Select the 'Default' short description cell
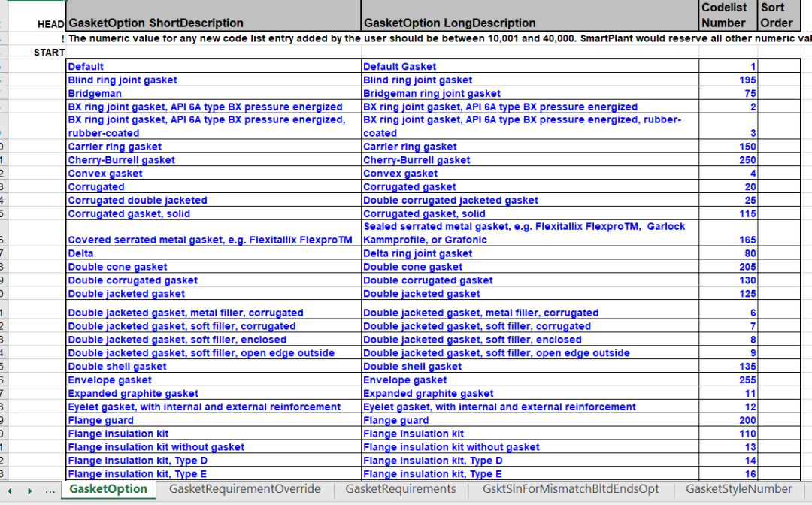Screen dimensions: 812x505 (214, 66)
